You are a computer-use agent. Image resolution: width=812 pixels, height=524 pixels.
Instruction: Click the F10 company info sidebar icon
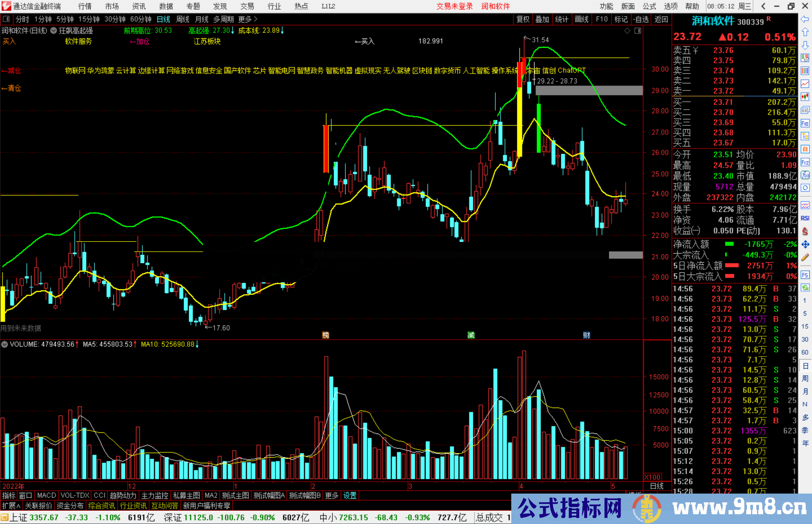tap(805, 123)
